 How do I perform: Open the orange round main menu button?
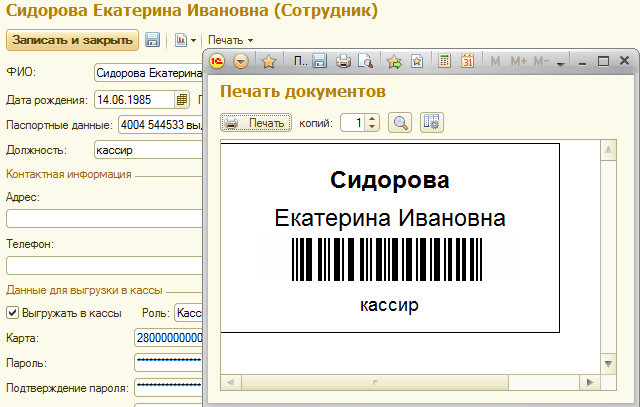[x=241, y=62]
